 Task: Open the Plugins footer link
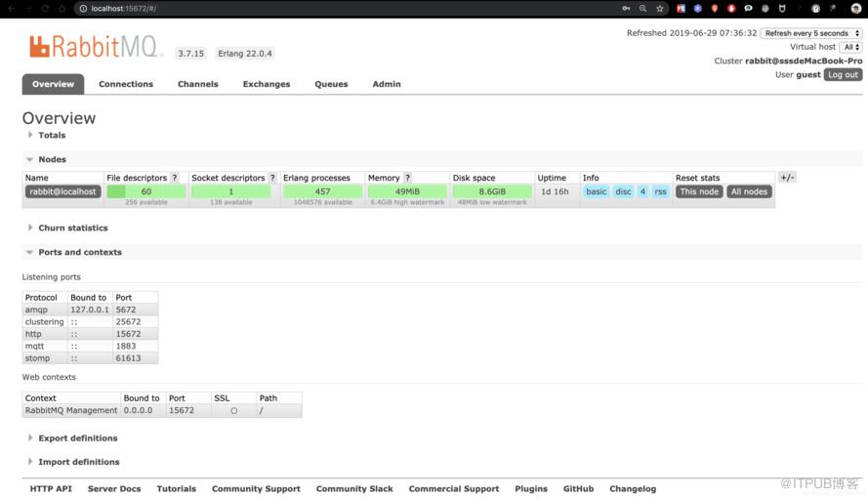(531, 489)
